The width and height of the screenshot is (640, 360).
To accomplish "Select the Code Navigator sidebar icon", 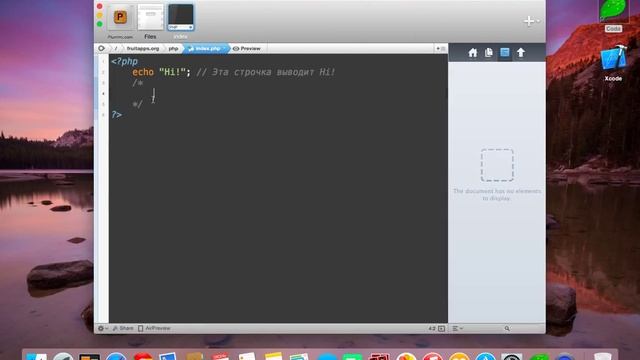I will [x=505, y=53].
